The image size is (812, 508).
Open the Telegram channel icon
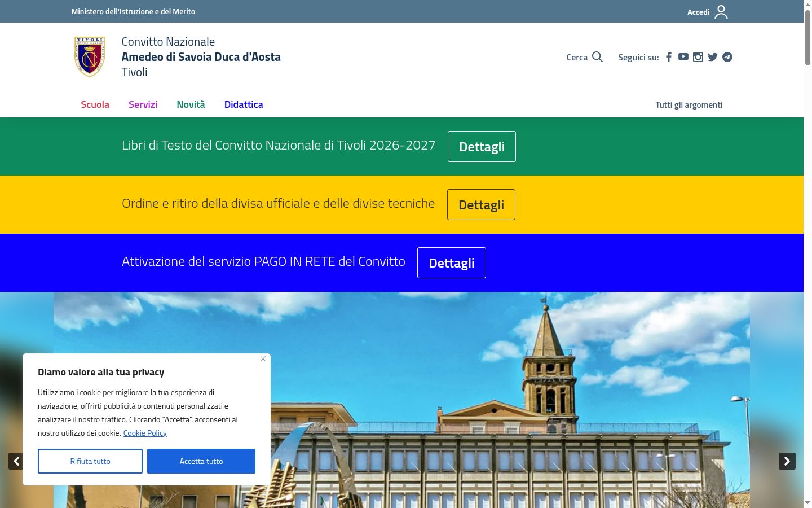[727, 57]
